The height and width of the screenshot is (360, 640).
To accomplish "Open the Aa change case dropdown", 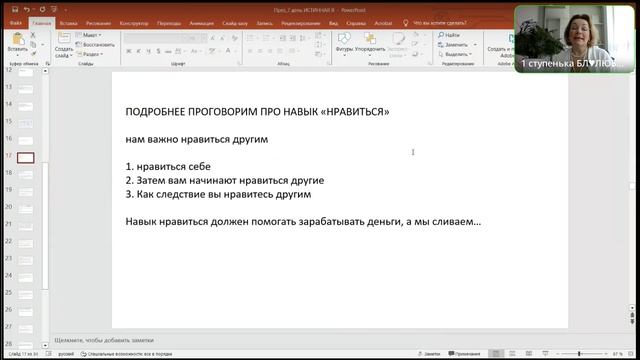I will (195, 51).
